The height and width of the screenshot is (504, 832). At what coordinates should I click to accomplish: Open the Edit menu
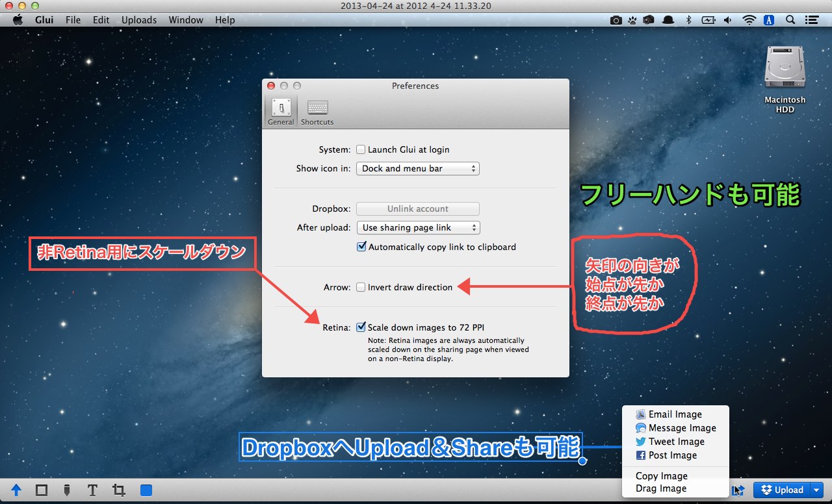click(101, 20)
